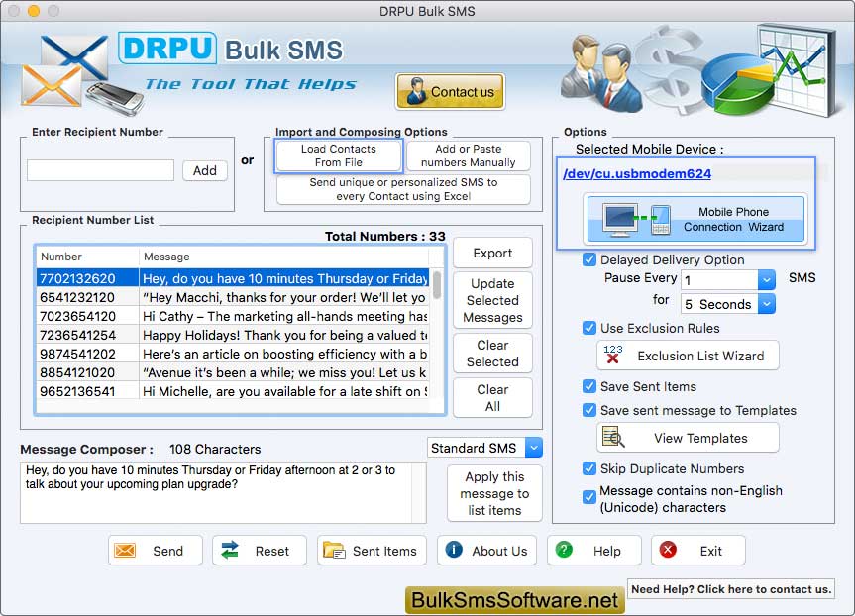
Task: Click Add or Paste numbers Manually
Action: [x=468, y=155]
